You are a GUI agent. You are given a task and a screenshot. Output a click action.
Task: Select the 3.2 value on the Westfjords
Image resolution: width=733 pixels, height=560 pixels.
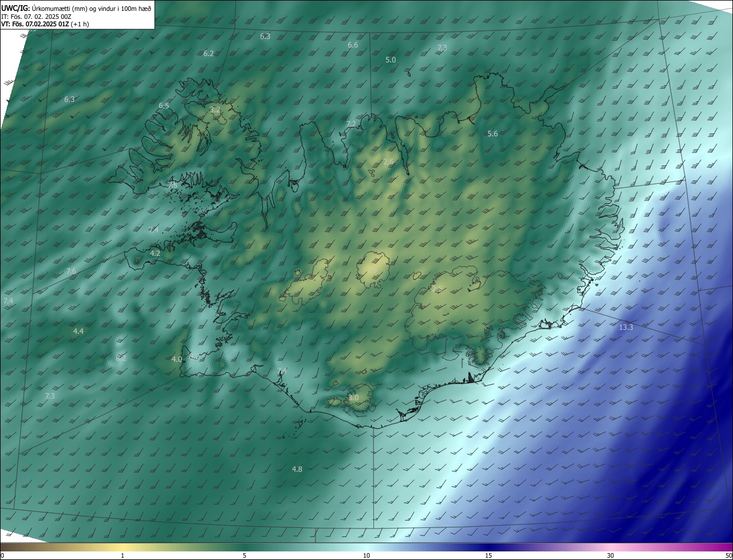(x=215, y=109)
